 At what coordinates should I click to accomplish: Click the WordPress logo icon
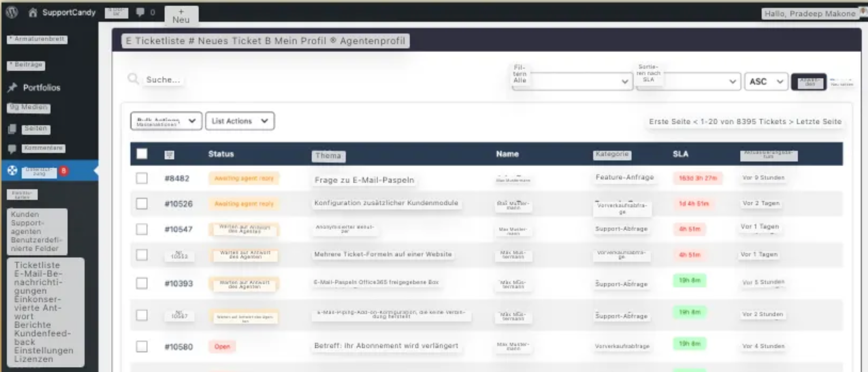pos(12,12)
